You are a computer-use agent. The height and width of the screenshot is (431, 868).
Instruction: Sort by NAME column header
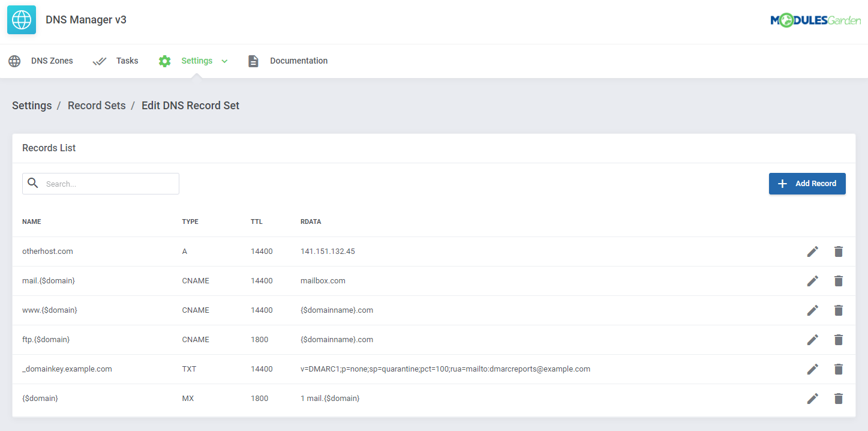coord(32,222)
